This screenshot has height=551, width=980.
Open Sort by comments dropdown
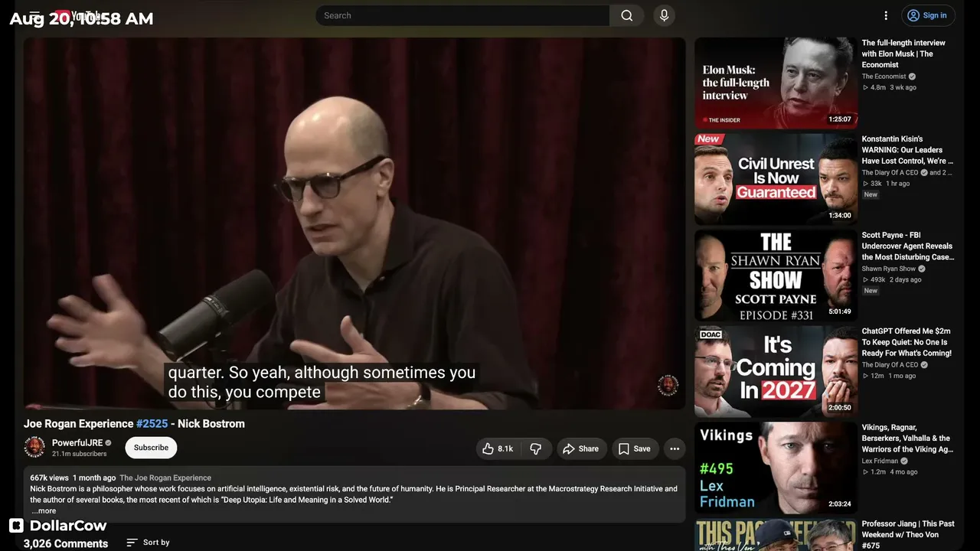149,543
